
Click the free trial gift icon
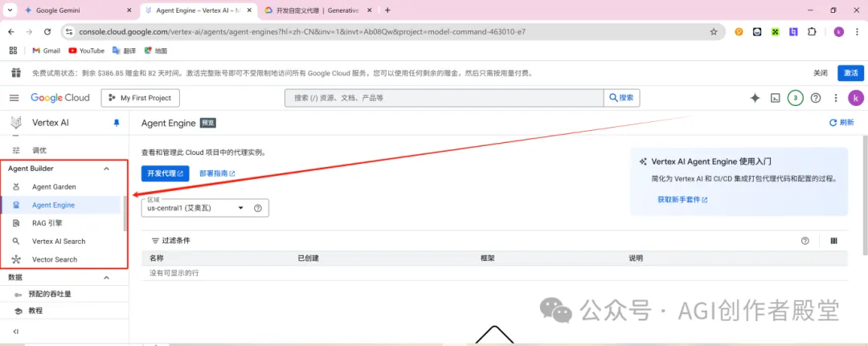pyautogui.click(x=16, y=73)
